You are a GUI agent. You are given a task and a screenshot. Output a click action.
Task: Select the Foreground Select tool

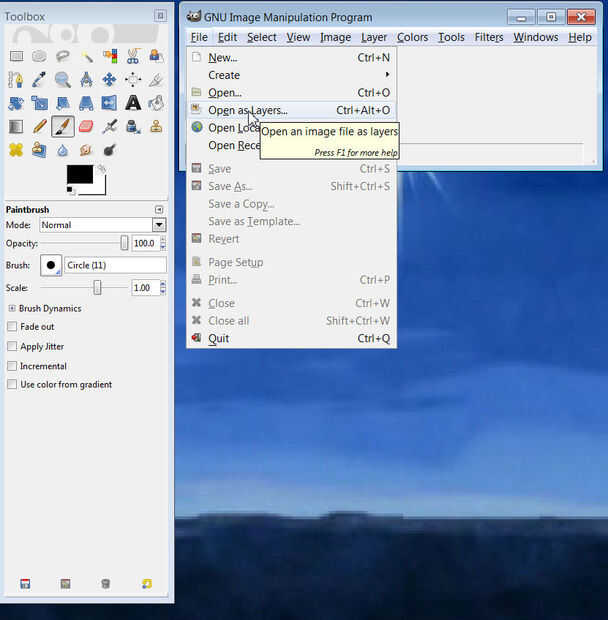(156, 57)
